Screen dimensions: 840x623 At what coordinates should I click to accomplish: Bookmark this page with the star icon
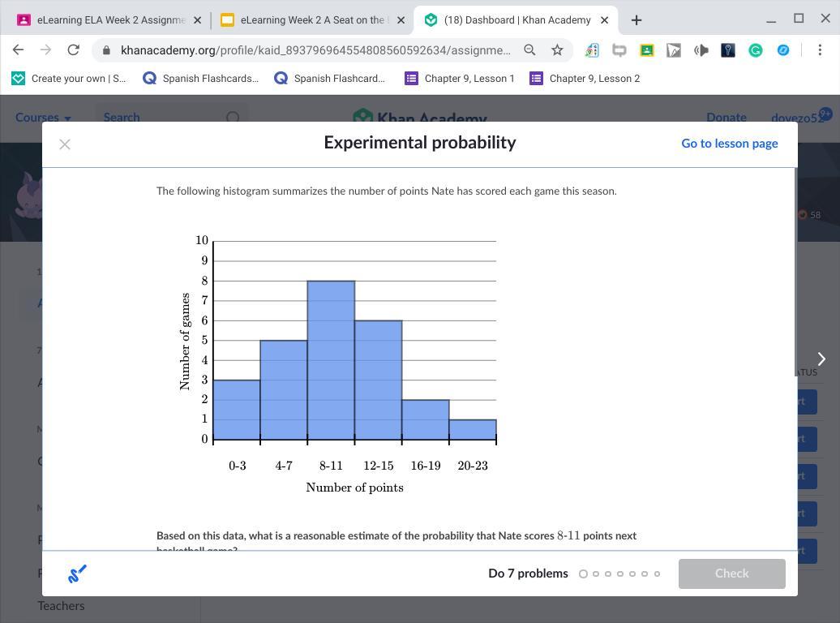pos(557,49)
